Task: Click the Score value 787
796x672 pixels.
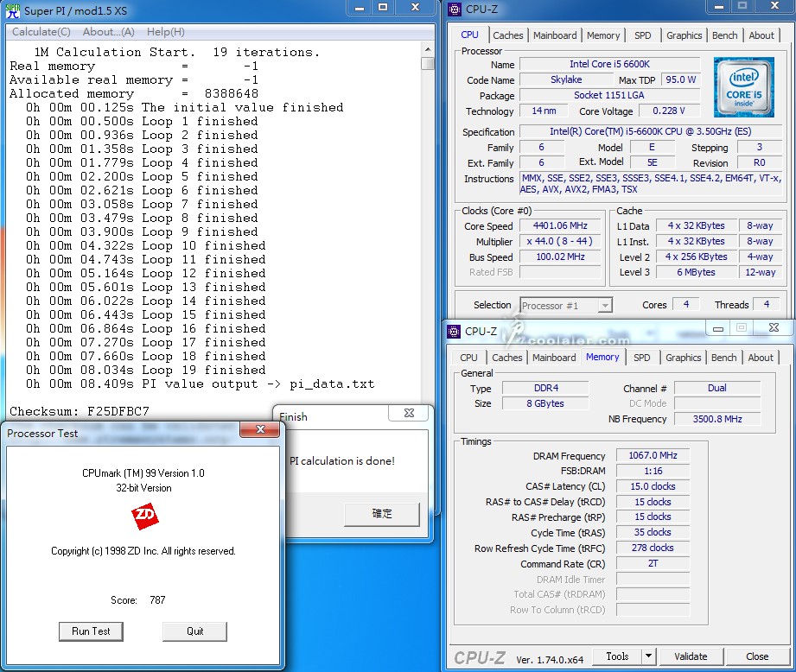Action: coord(157,600)
